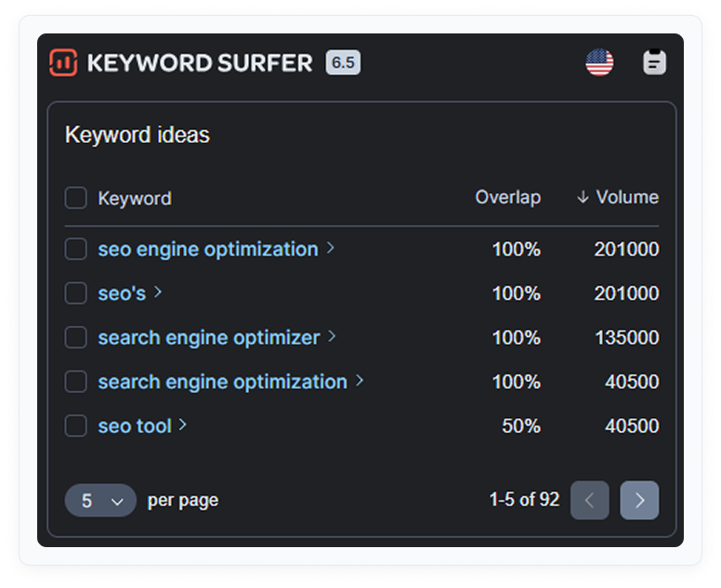Check the box for seo's keyword
721x588 pixels.
pos(76,294)
